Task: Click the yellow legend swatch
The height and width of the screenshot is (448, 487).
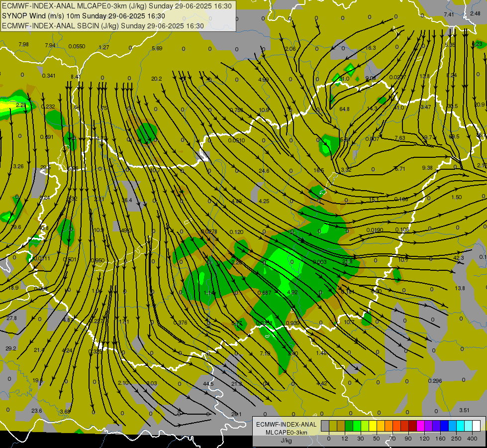Action: [x=373, y=426]
